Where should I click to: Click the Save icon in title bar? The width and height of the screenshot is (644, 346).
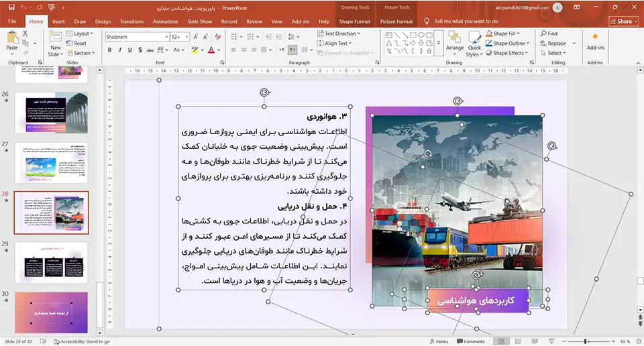tap(11, 7)
